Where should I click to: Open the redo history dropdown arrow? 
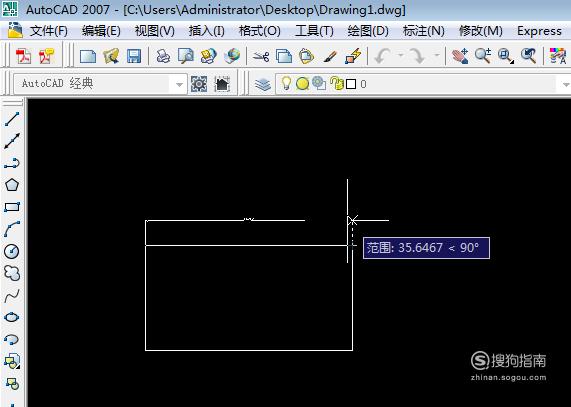click(437, 56)
